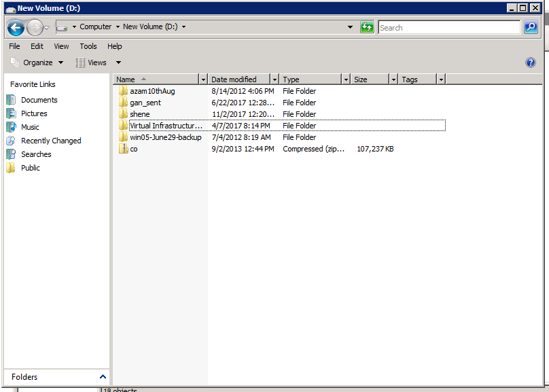Click inside the Search input box
Screen dimensions: 549x392
(448, 28)
